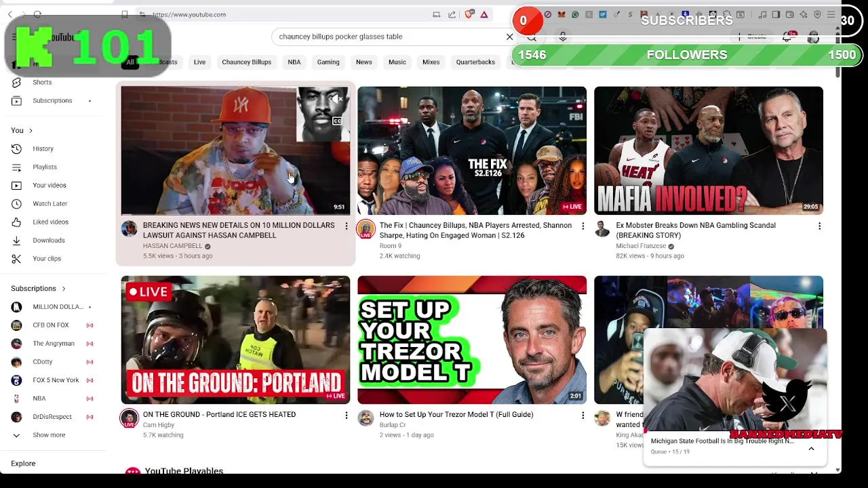Open the ON THE GROUND: PORTLAND live thumbnail
868x488 pixels.
235,340
